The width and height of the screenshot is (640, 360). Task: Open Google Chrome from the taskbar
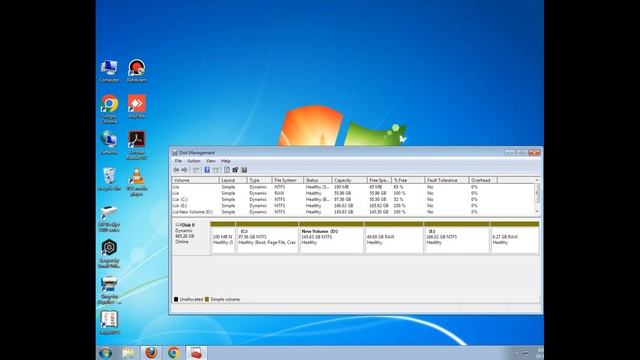173,353
